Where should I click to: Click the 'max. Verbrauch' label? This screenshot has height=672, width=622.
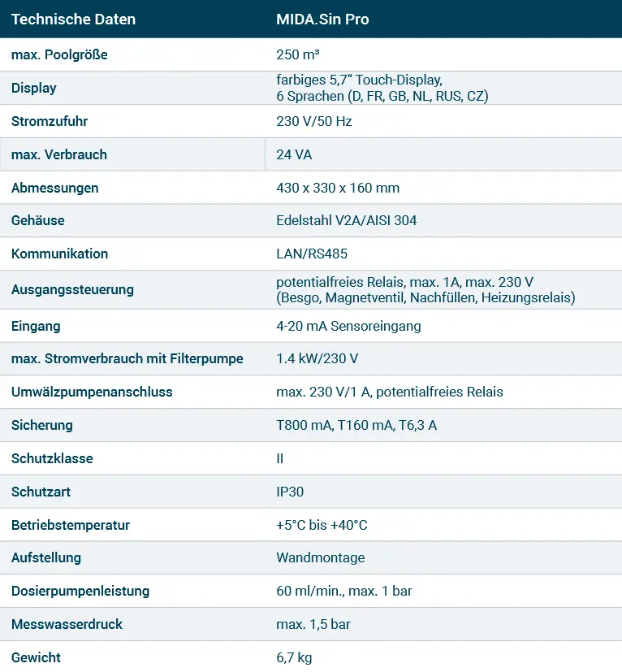59,154
